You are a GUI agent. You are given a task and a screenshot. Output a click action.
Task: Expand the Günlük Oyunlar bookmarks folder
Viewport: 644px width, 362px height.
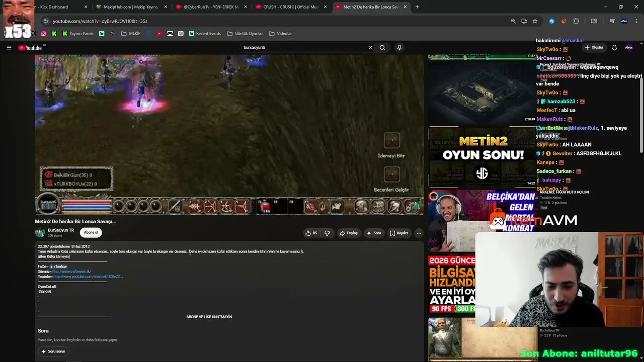(245, 34)
